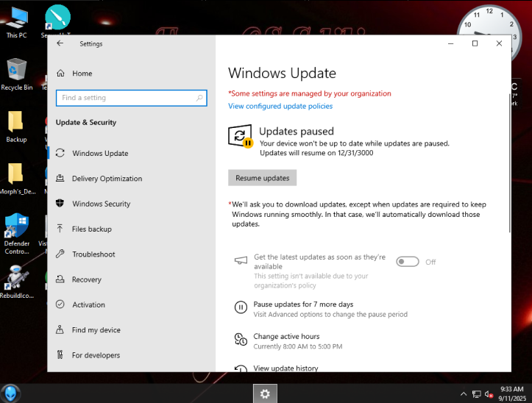This screenshot has width=532, height=403.
Task: Select the Troubleshoot wrench icon
Action: (x=60, y=254)
